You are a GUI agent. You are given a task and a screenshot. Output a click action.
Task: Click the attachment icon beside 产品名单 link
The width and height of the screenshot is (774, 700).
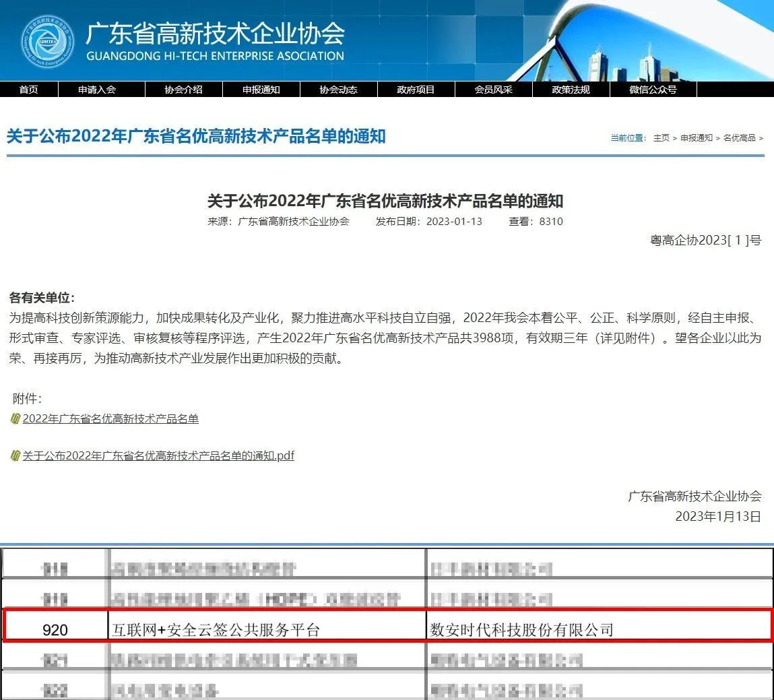pos(15,418)
